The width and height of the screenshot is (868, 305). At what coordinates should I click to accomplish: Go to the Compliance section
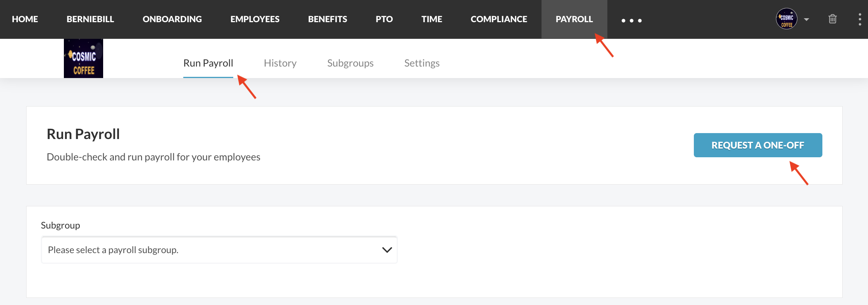click(499, 19)
